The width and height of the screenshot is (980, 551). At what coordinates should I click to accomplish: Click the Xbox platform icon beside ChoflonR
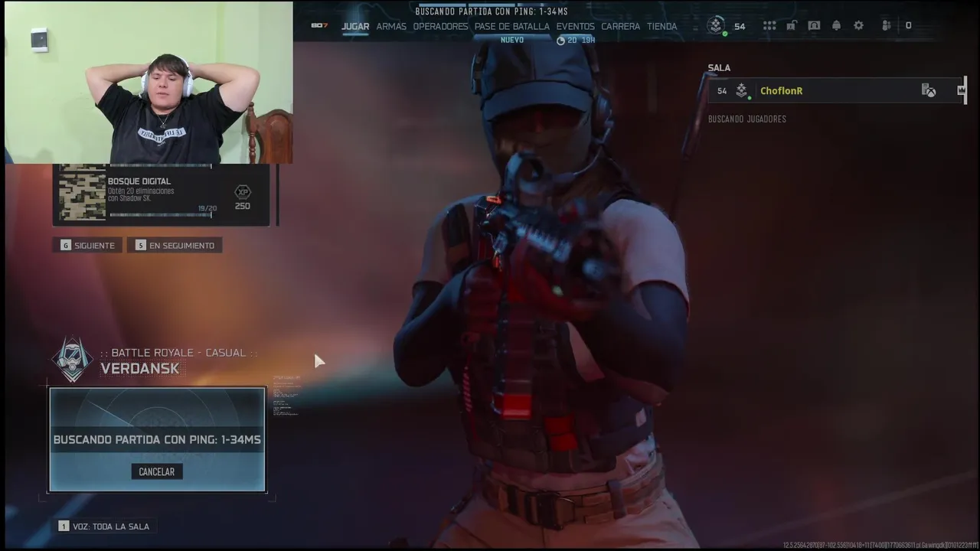[x=929, y=90]
